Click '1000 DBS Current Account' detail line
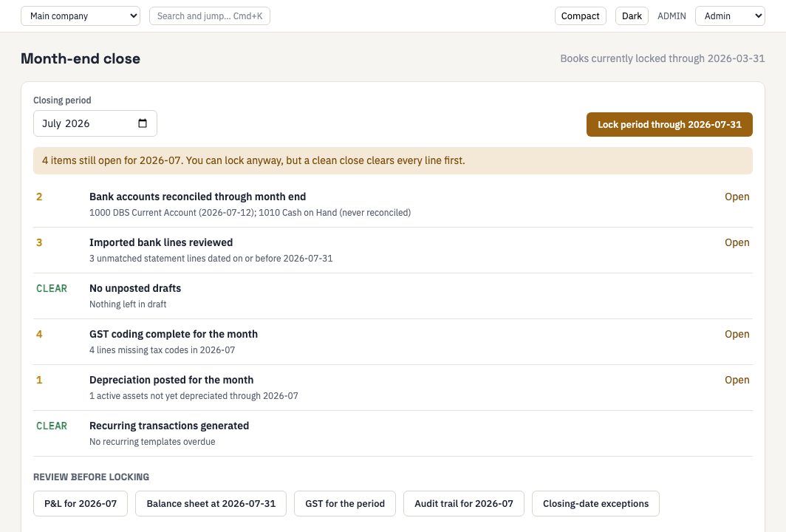The width and height of the screenshot is (786, 532). tap(250, 213)
